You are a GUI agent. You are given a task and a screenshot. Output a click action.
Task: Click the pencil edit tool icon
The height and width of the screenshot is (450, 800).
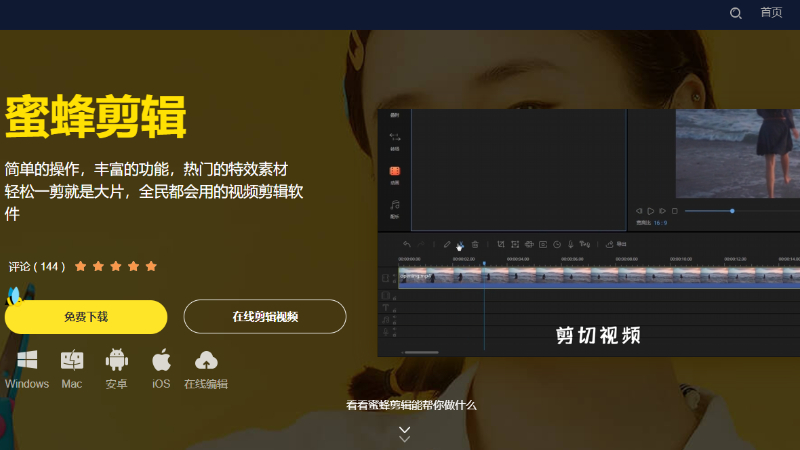(447, 244)
